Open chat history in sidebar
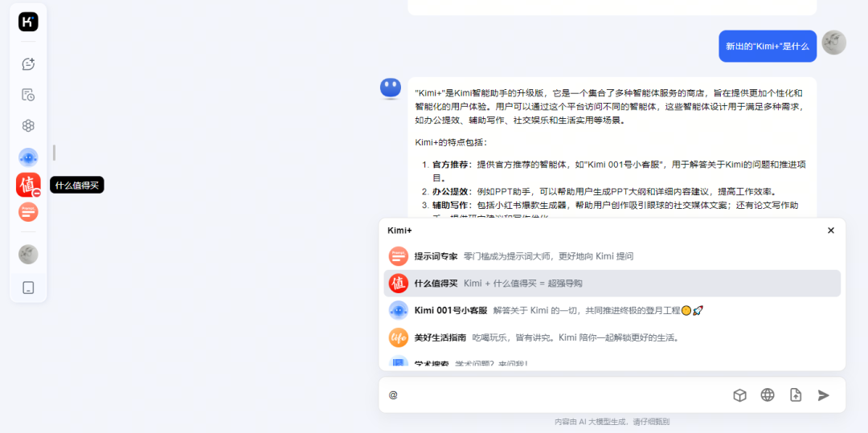 click(x=28, y=95)
